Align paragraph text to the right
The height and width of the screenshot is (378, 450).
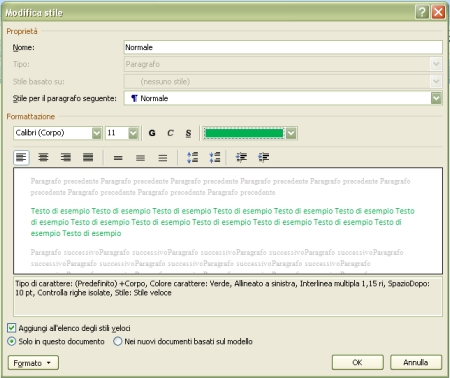click(66, 157)
